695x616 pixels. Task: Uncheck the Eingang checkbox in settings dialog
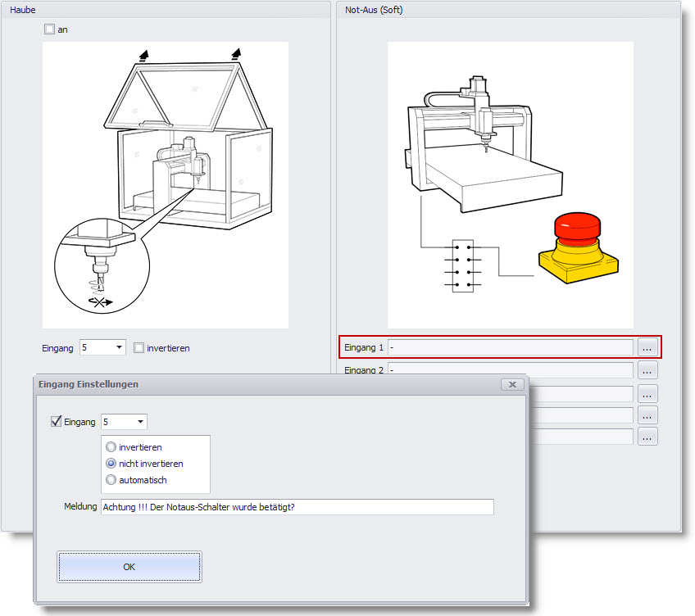[x=56, y=422]
